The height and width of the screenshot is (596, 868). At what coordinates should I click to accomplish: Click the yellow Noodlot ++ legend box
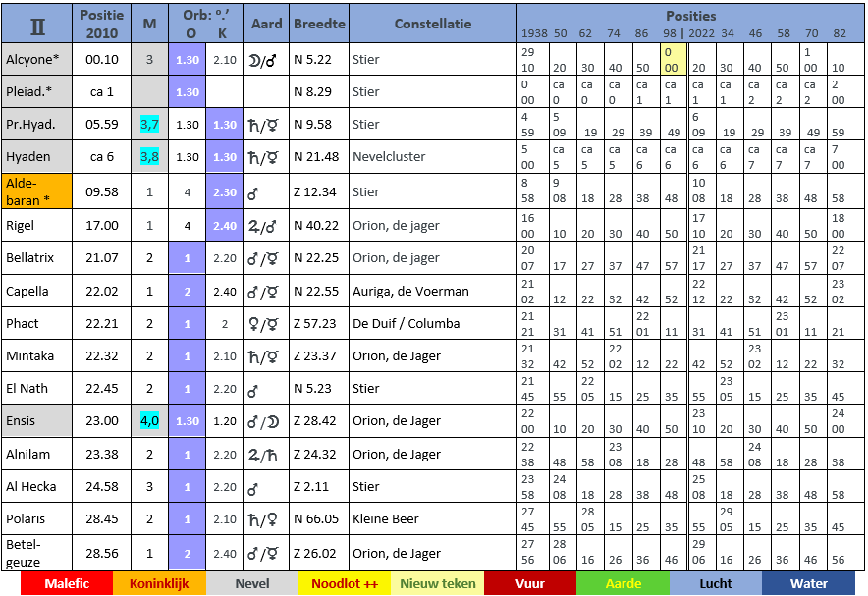point(345,583)
